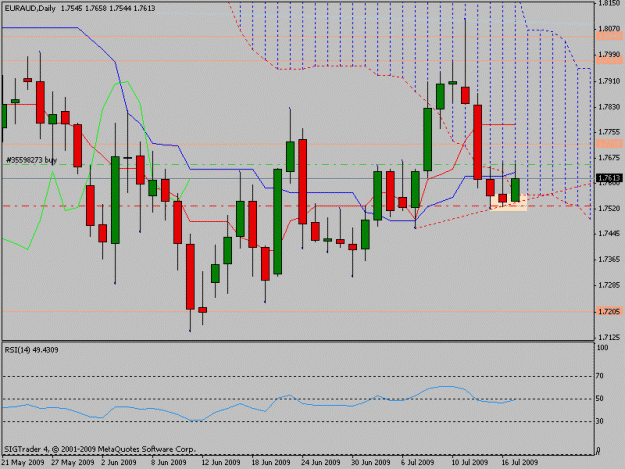
Task: Click the RSI 30 level label
Action: coord(600,421)
